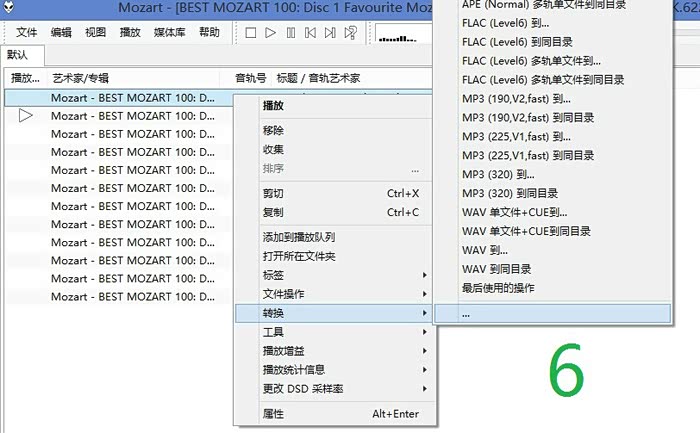Choose 最后使用的操作 in converter submenu
Viewport: 700px width, 433px height.
point(553,288)
